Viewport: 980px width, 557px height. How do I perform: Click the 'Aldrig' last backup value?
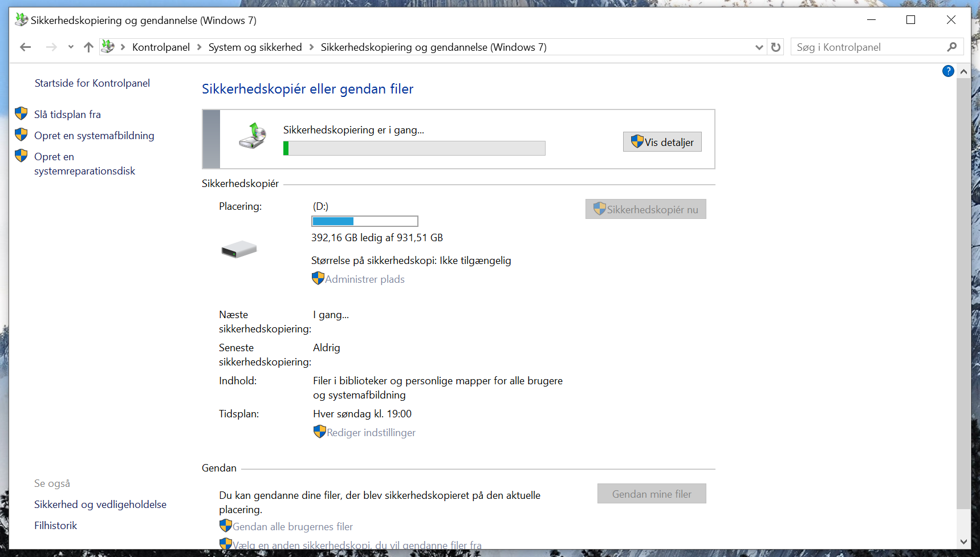(x=326, y=348)
